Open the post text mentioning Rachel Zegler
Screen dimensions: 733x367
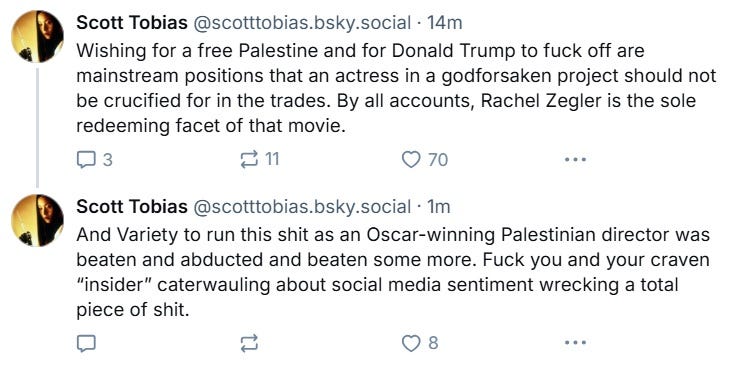[x=396, y=88]
